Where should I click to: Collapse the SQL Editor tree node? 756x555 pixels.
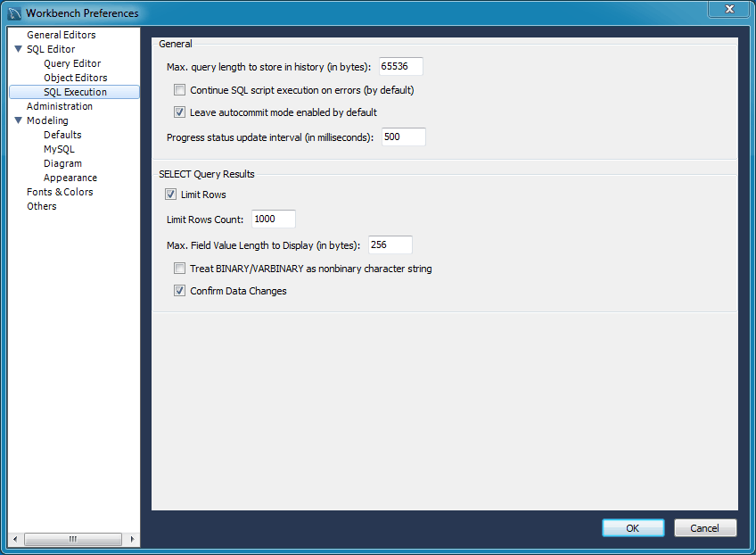19,49
